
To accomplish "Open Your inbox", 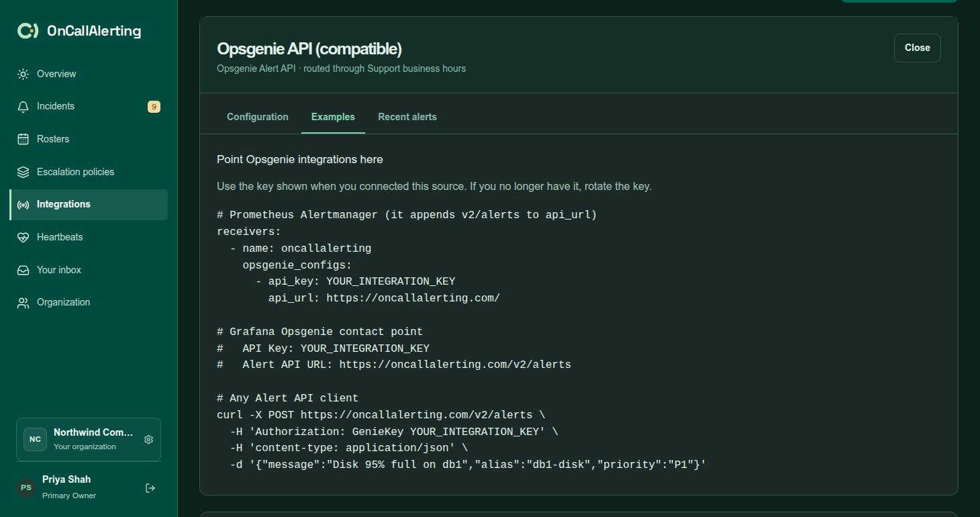I will point(89,270).
